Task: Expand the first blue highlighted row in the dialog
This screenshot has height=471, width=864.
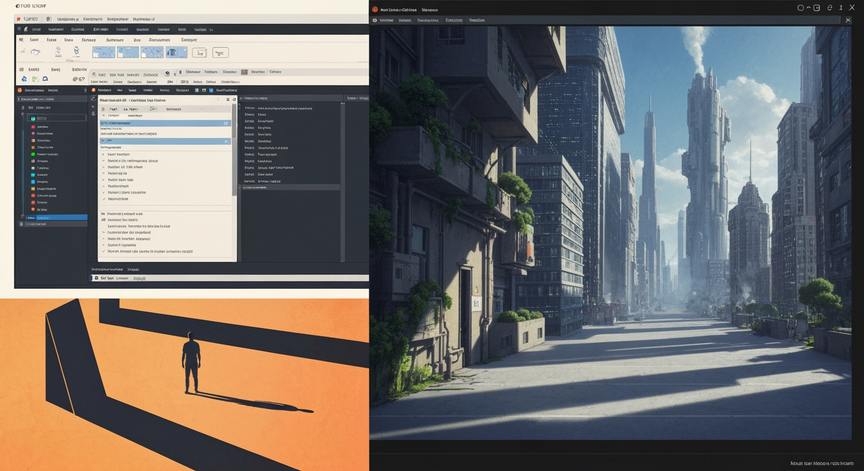Action: tap(165, 123)
